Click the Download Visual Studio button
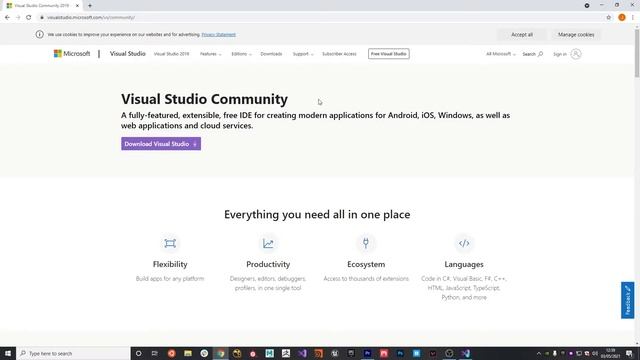Screen dimensions: 640x360 pos(161,144)
